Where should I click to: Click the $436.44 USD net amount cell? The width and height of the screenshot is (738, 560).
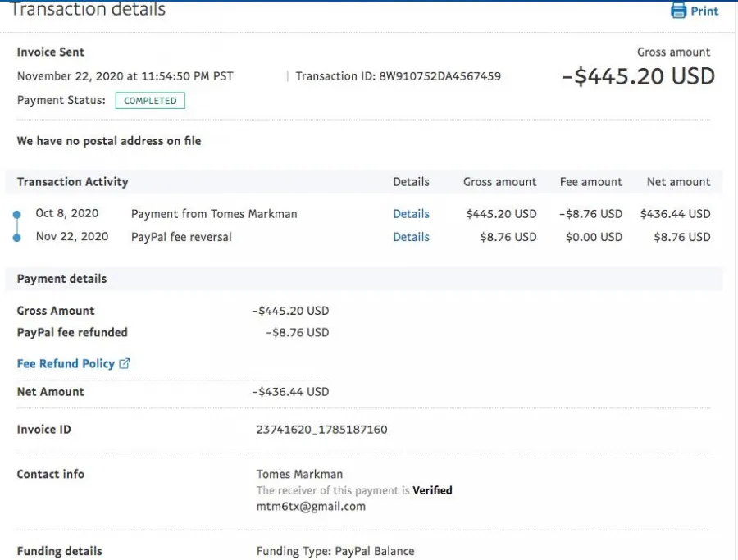tap(675, 214)
